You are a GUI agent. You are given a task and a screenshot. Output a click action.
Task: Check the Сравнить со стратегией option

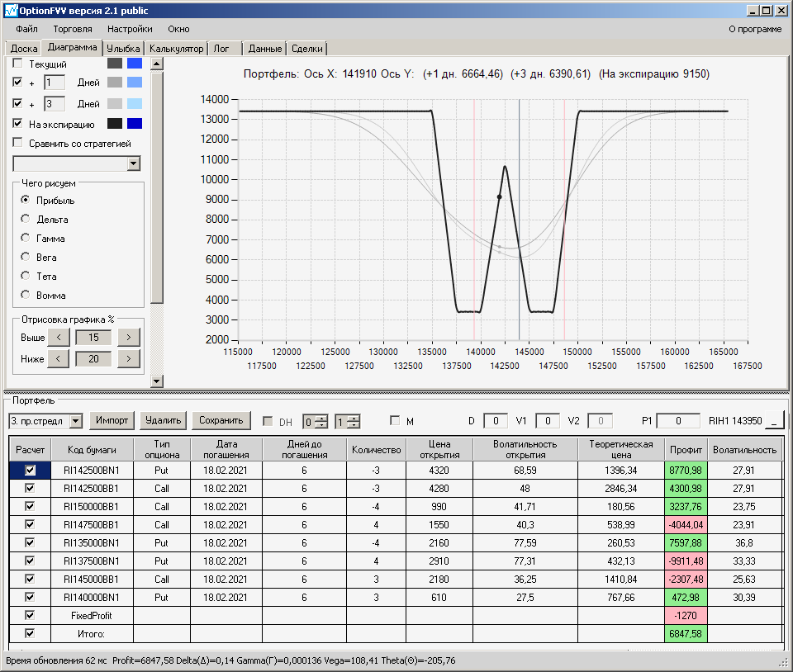pyautogui.click(x=18, y=143)
